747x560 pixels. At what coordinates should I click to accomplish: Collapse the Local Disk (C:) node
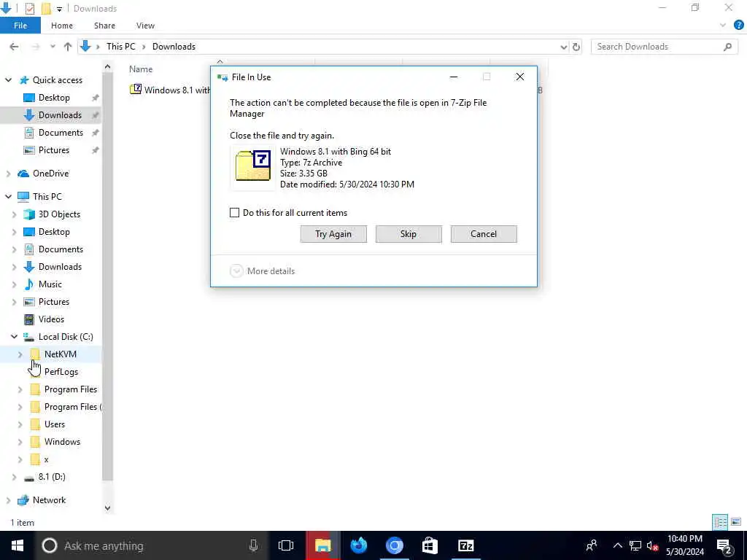point(15,337)
